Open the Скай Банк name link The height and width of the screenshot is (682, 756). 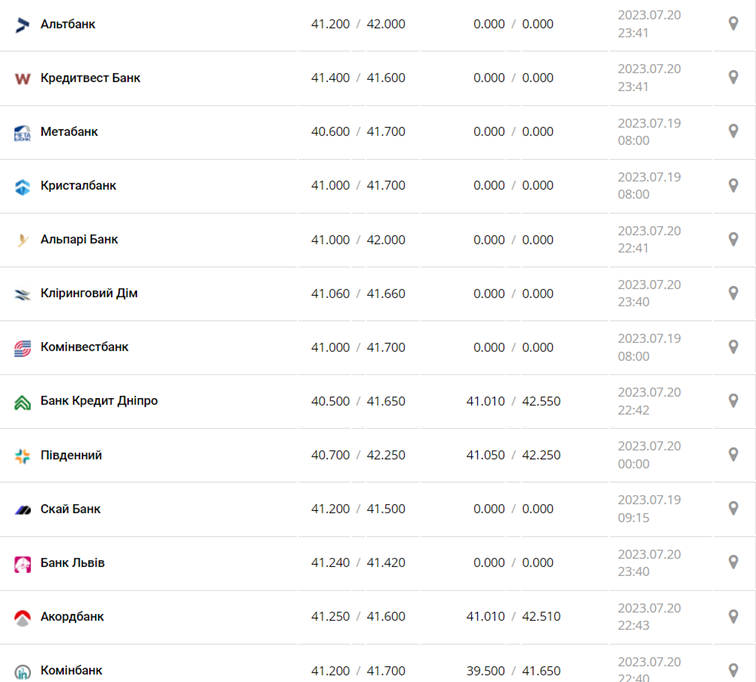(70, 509)
